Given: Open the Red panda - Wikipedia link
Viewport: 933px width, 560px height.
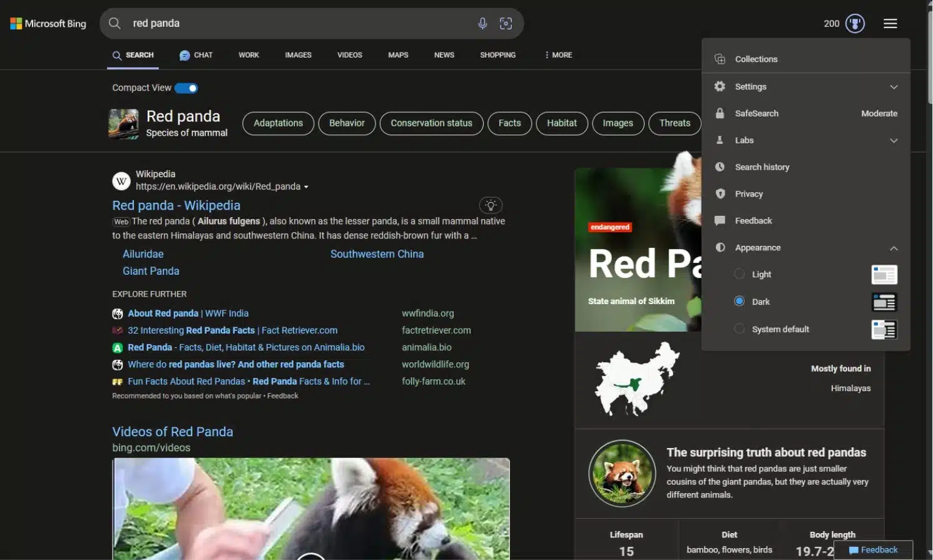Looking at the screenshot, I should [x=176, y=205].
